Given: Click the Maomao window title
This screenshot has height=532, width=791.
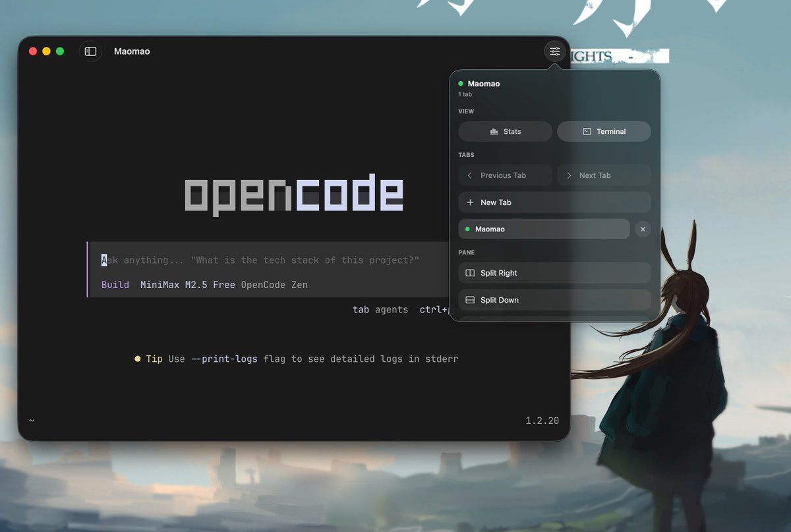Looking at the screenshot, I should [132, 51].
